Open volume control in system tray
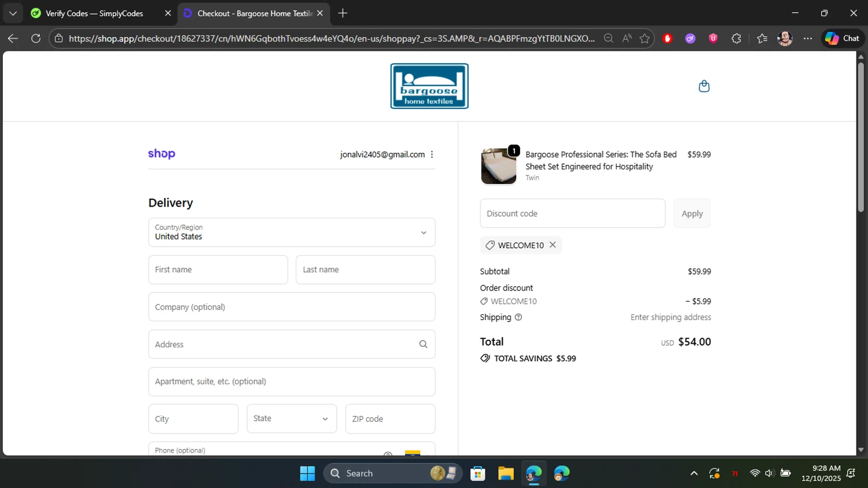 [769, 474]
